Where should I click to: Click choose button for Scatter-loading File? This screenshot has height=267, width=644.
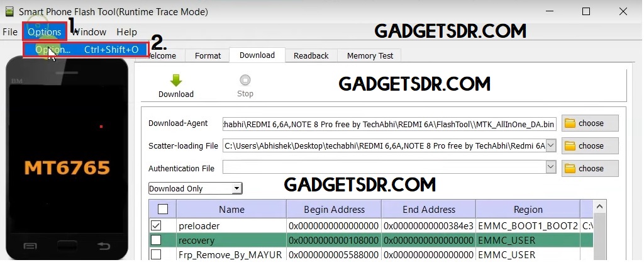point(590,146)
